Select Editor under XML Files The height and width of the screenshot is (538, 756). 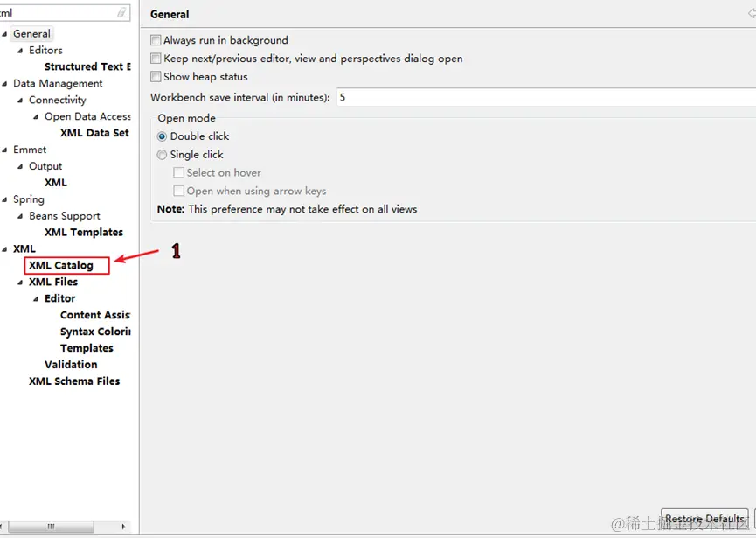tap(60, 298)
